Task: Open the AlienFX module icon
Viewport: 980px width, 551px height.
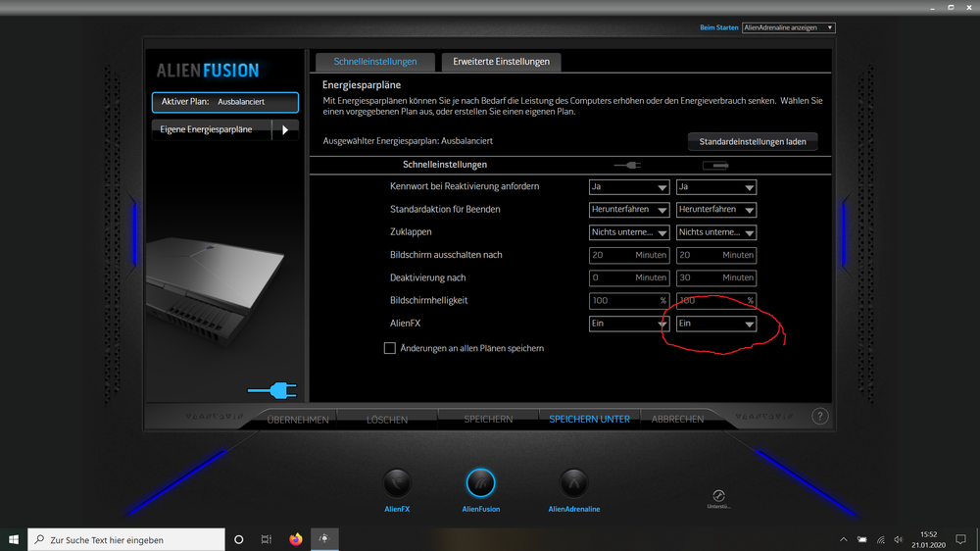Action: click(x=397, y=483)
